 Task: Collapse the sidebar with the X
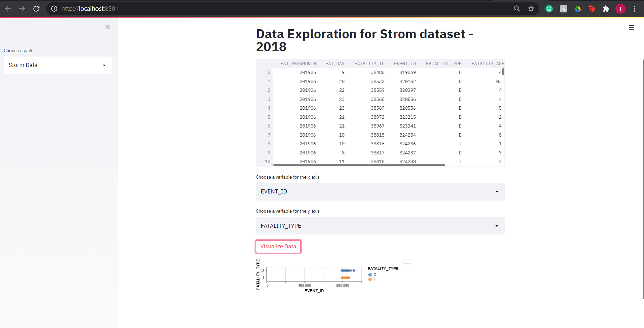[108, 27]
